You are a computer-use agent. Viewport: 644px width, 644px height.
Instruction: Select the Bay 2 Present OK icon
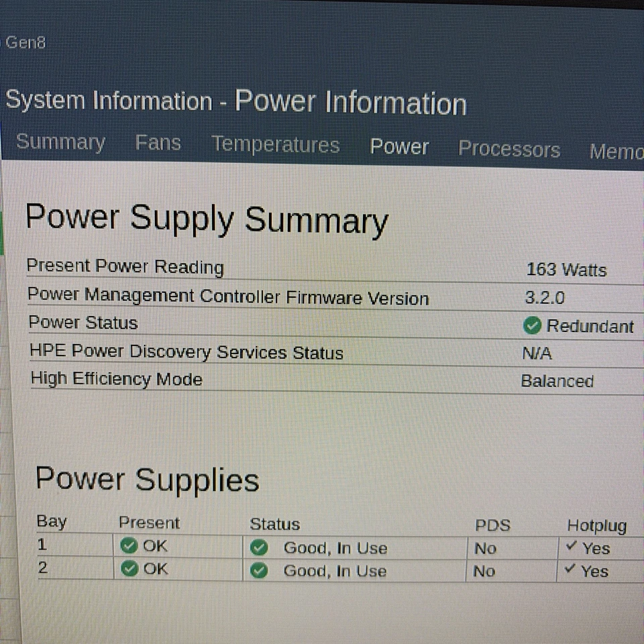point(129,569)
